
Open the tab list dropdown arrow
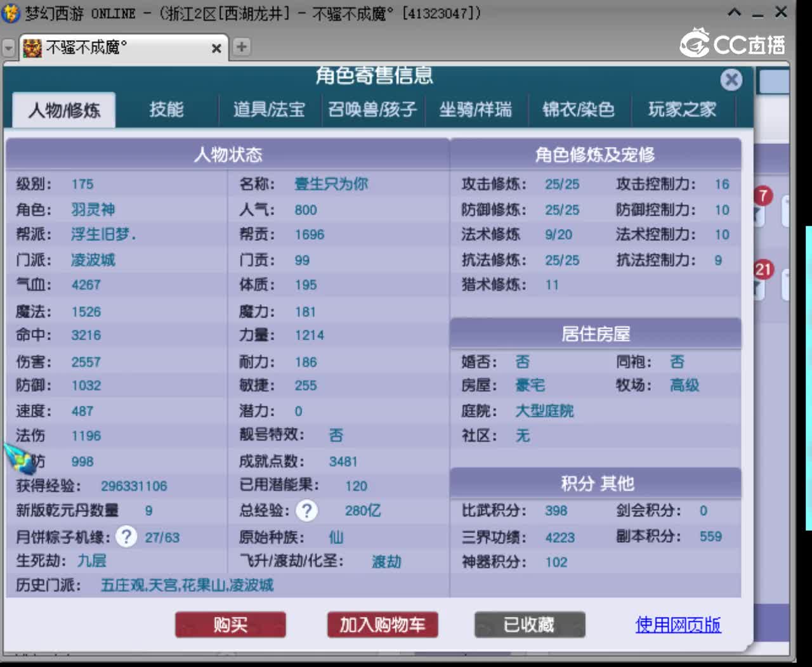coord(8,48)
